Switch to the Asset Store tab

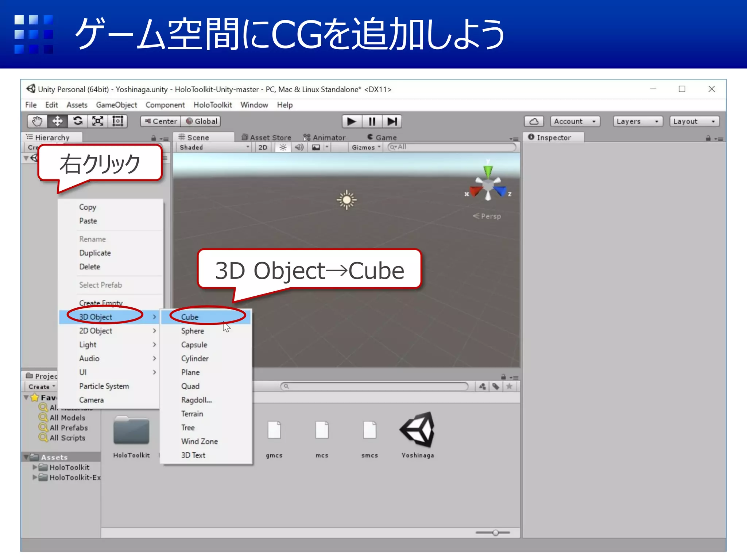pyautogui.click(x=267, y=137)
